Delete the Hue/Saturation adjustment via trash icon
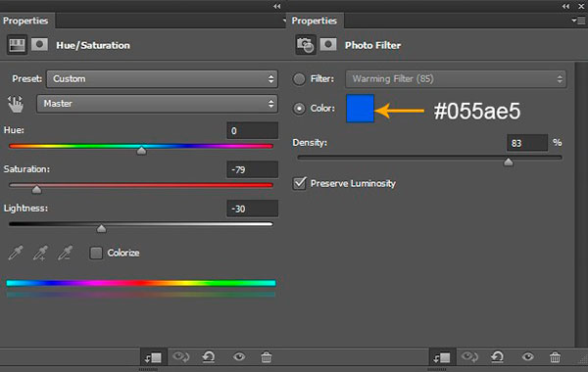The width and height of the screenshot is (588, 372). [x=267, y=357]
